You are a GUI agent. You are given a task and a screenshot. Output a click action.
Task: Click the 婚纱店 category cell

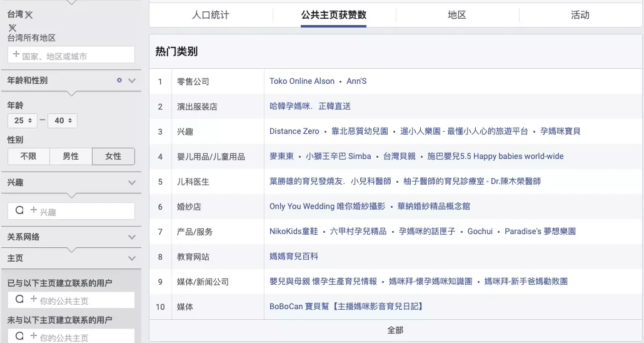[x=218, y=207]
